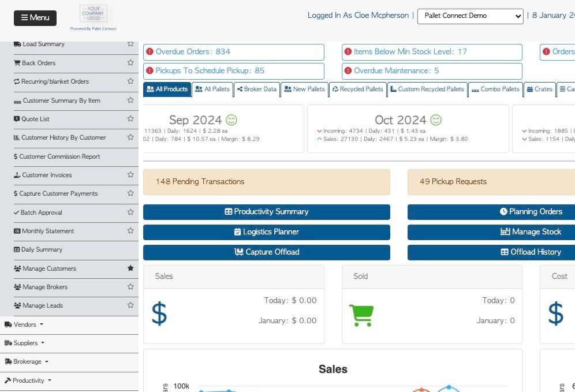
Task: Open 148 Pending Transactions banner
Action: (x=267, y=182)
